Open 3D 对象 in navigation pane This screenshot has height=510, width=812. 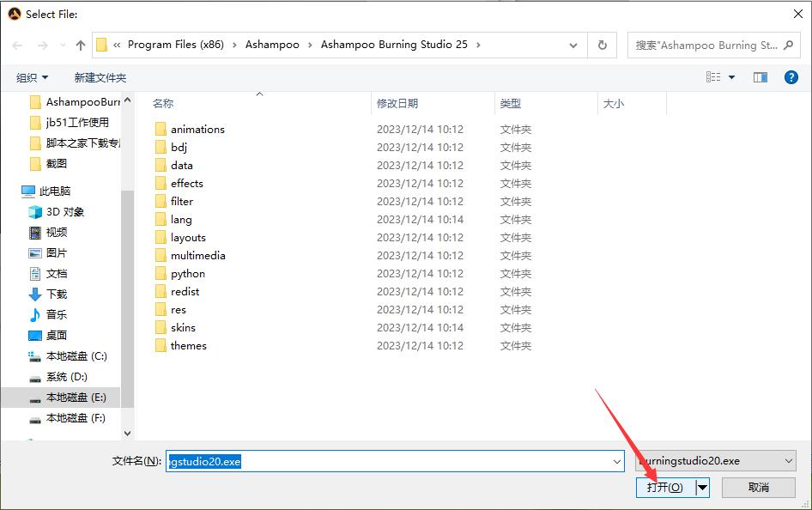tap(57, 212)
